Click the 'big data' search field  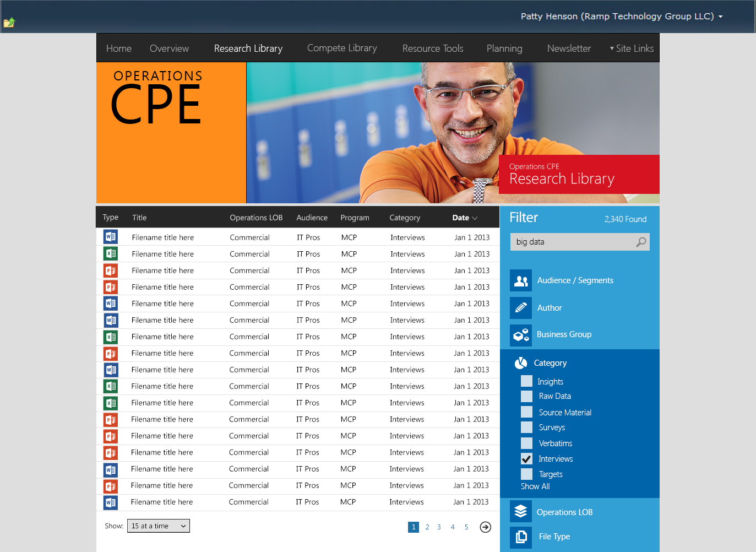(573, 242)
